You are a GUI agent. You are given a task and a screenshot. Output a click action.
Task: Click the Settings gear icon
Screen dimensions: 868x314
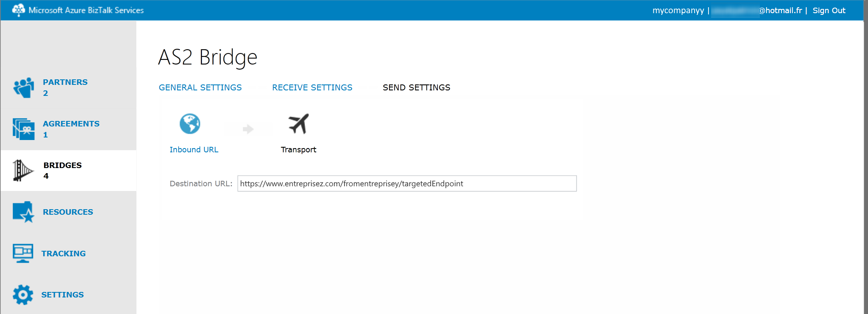pos(23,294)
